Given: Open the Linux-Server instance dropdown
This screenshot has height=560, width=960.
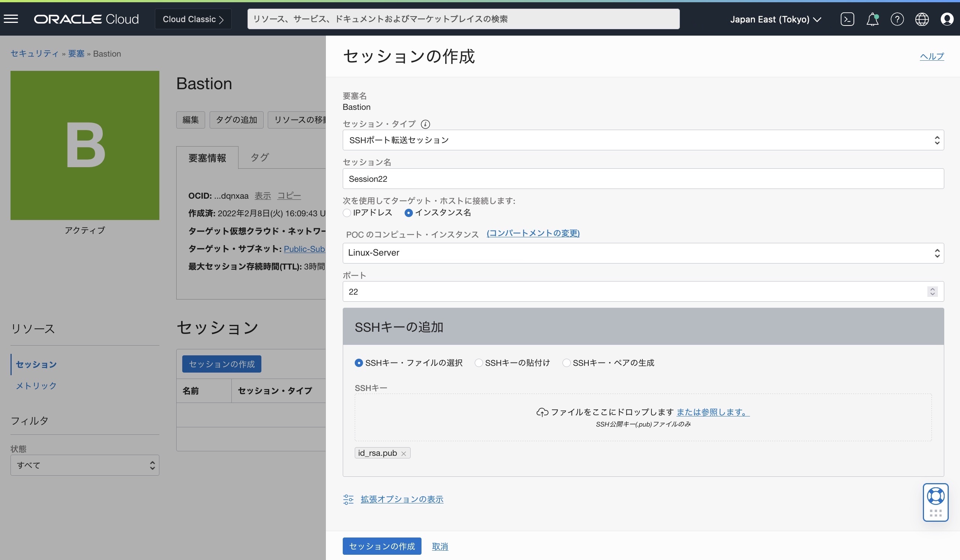Looking at the screenshot, I should 937,253.
